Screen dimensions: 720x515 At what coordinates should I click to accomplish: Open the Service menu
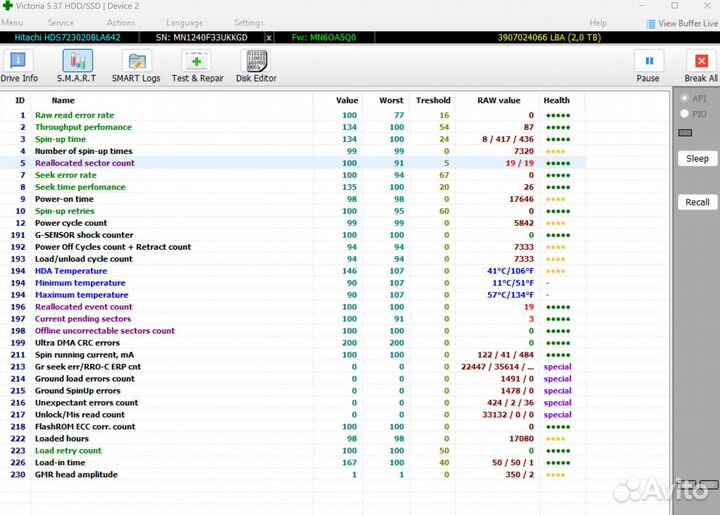coord(61,23)
